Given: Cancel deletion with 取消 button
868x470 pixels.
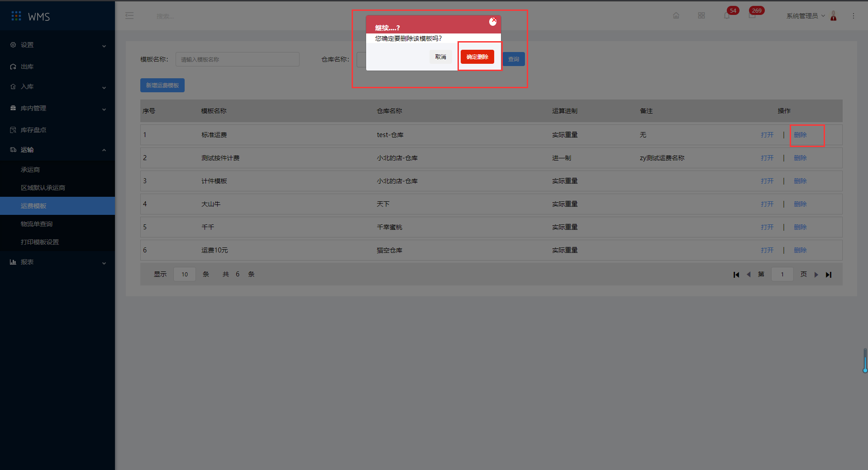Looking at the screenshot, I should pos(441,57).
